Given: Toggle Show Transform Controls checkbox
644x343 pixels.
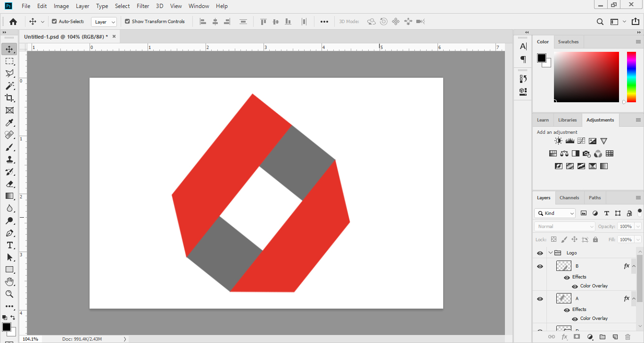Looking at the screenshot, I should pyautogui.click(x=127, y=21).
